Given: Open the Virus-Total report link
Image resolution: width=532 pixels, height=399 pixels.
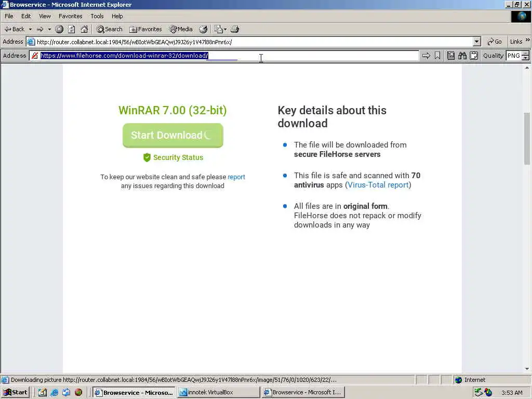Looking at the screenshot, I should 378,185.
